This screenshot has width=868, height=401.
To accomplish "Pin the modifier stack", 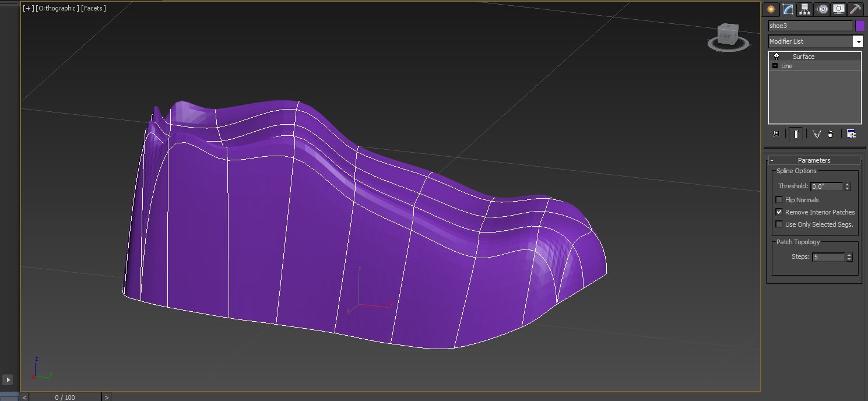I will click(x=775, y=133).
